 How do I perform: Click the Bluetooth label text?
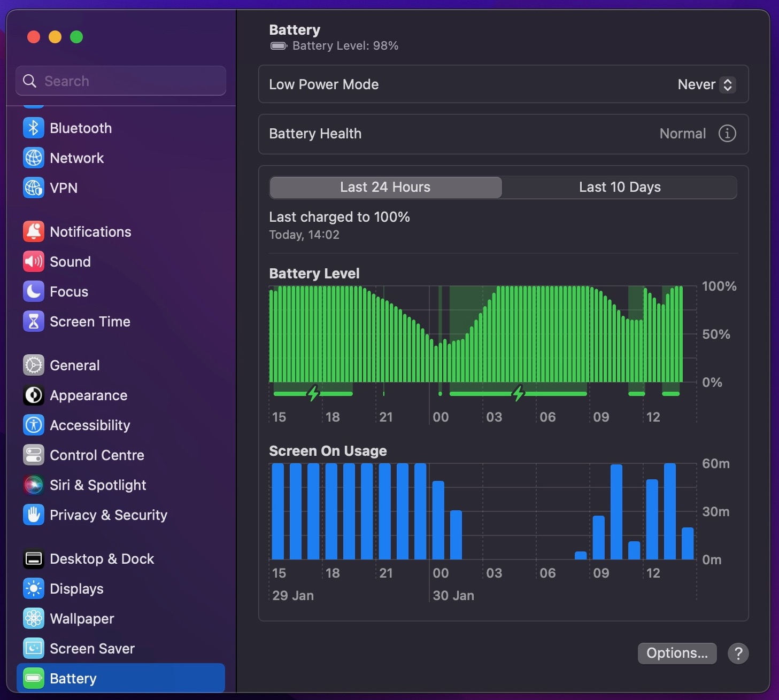(x=81, y=128)
